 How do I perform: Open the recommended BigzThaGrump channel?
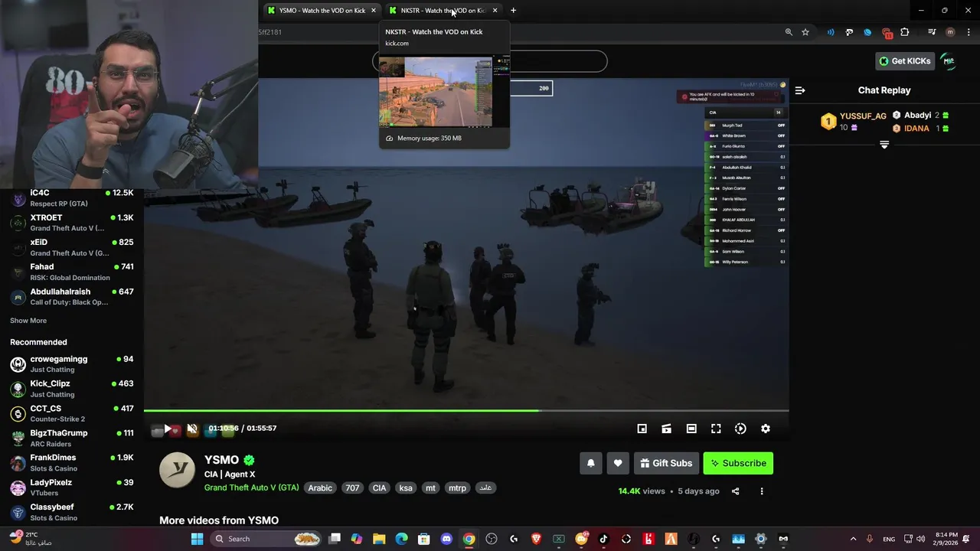tap(72, 438)
